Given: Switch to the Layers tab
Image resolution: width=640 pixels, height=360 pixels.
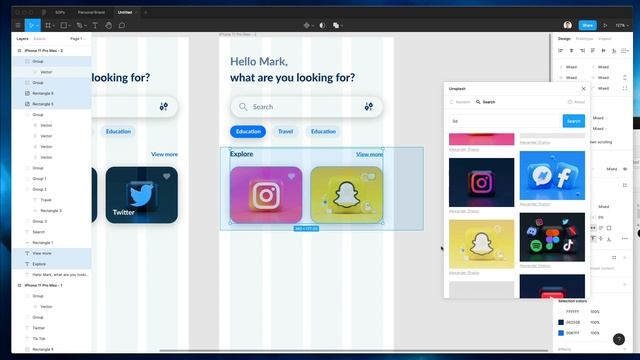Looking at the screenshot, I should [22, 39].
